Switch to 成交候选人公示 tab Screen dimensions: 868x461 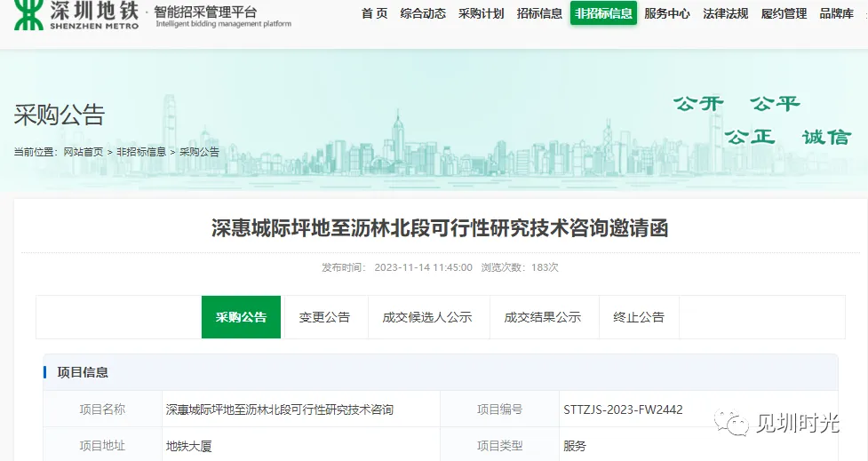click(427, 317)
